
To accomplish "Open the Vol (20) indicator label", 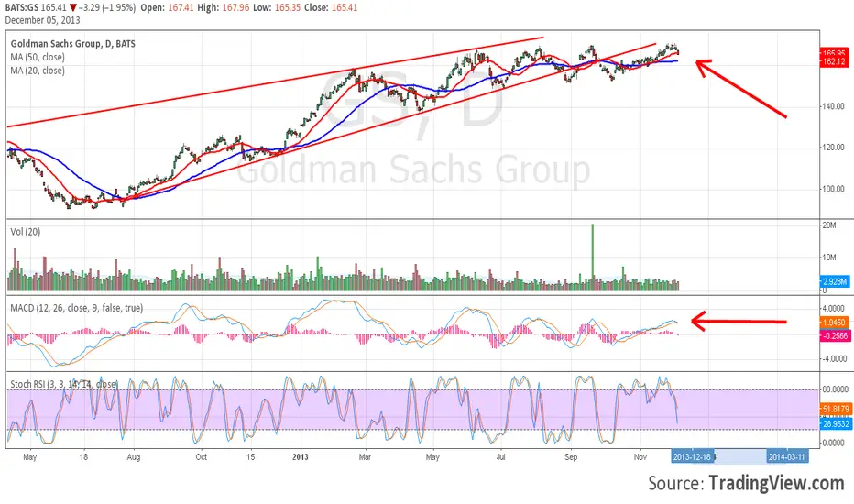I will pos(25,232).
